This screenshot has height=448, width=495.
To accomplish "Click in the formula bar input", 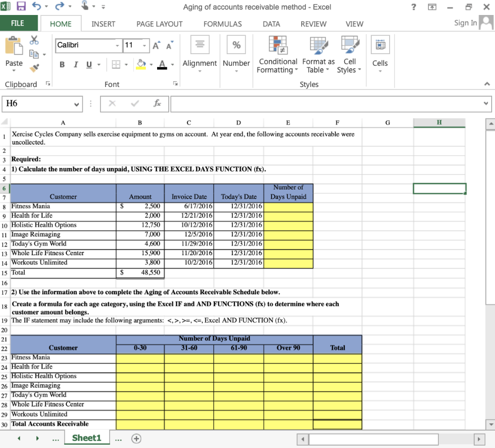I will click(326, 104).
